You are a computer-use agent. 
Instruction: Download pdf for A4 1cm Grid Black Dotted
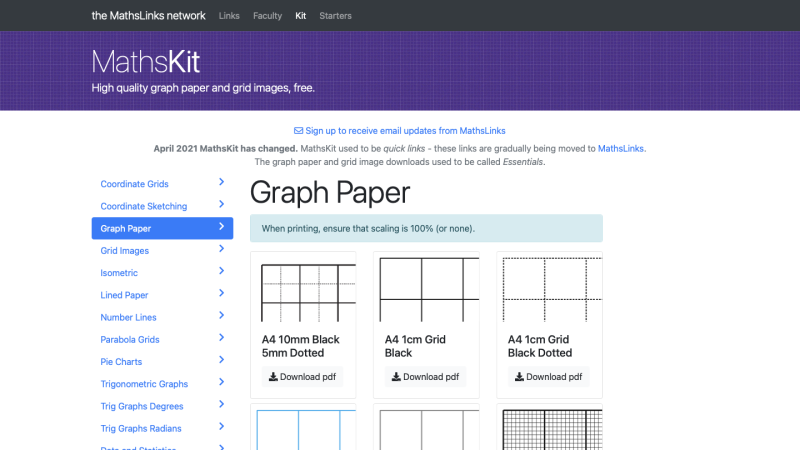548,377
